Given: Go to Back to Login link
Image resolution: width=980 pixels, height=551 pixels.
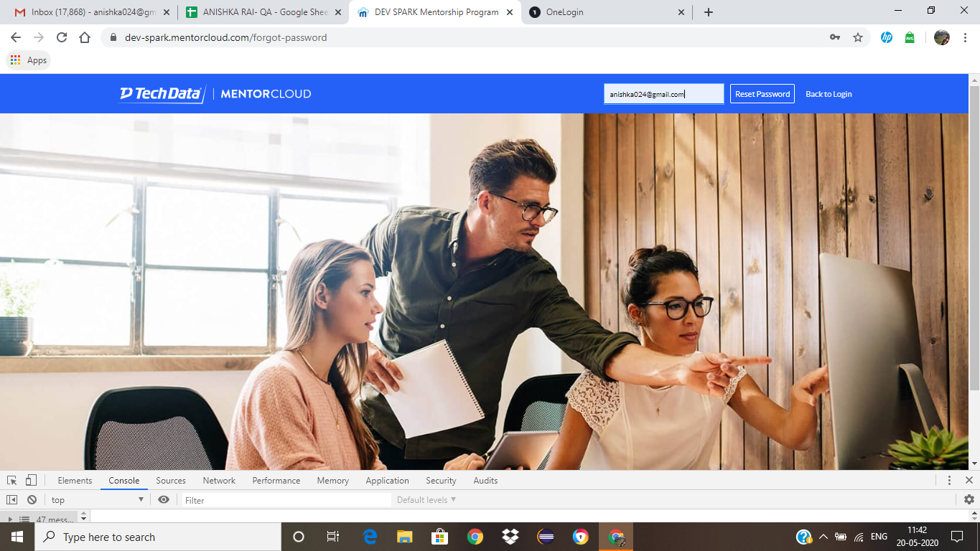Looking at the screenshot, I should click(x=829, y=94).
